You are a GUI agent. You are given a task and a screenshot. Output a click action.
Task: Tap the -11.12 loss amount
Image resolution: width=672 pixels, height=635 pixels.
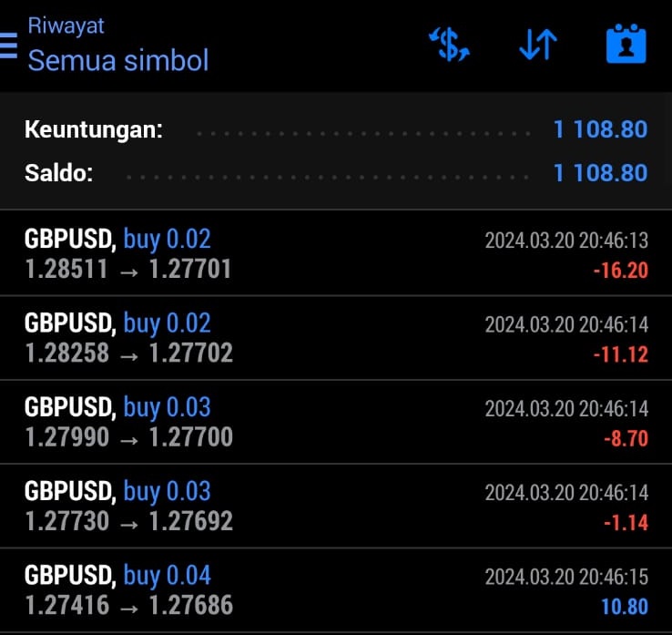tap(619, 354)
